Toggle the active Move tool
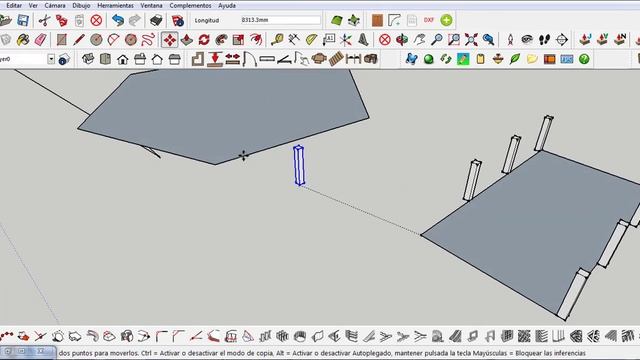Screen dimensions: 640x360 pyautogui.click(x=169, y=40)
